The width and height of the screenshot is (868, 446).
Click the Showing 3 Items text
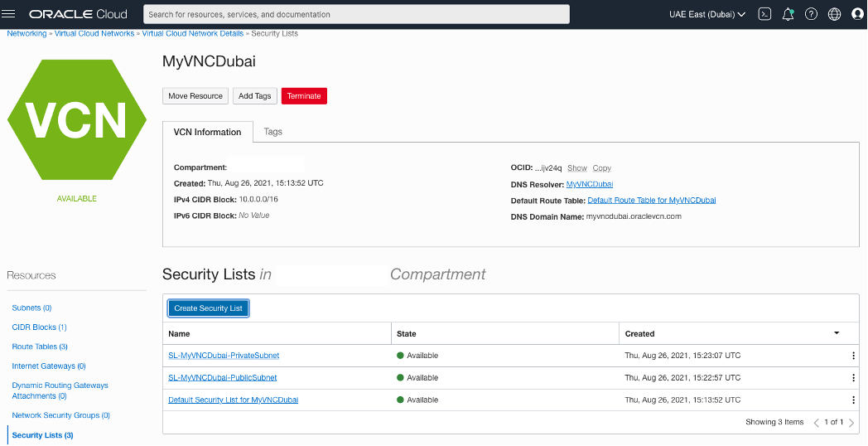774,422
